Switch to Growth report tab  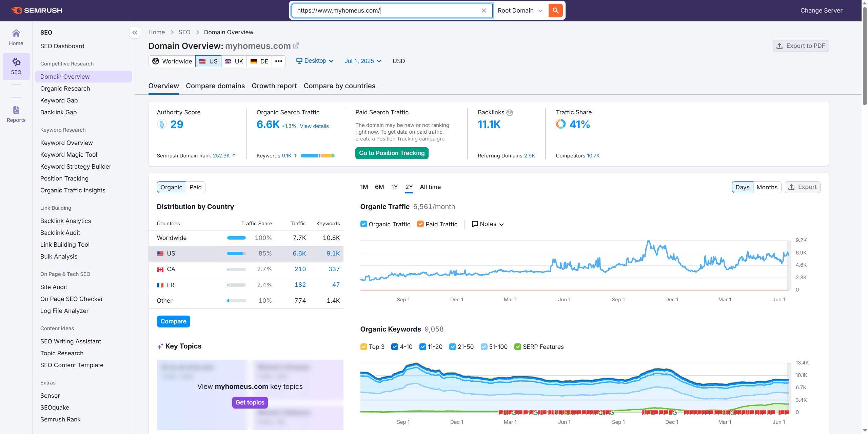(274, 86)
